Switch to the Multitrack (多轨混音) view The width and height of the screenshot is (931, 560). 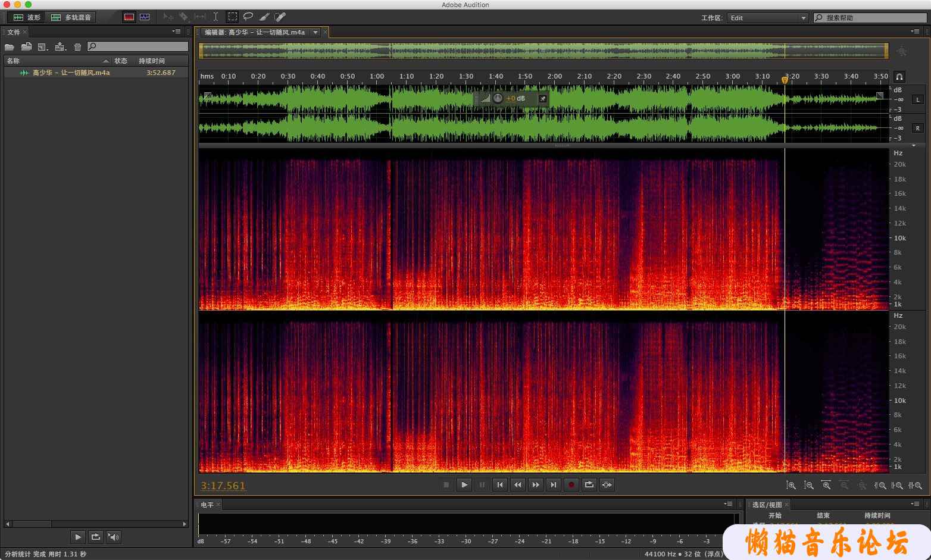point(71,17)
